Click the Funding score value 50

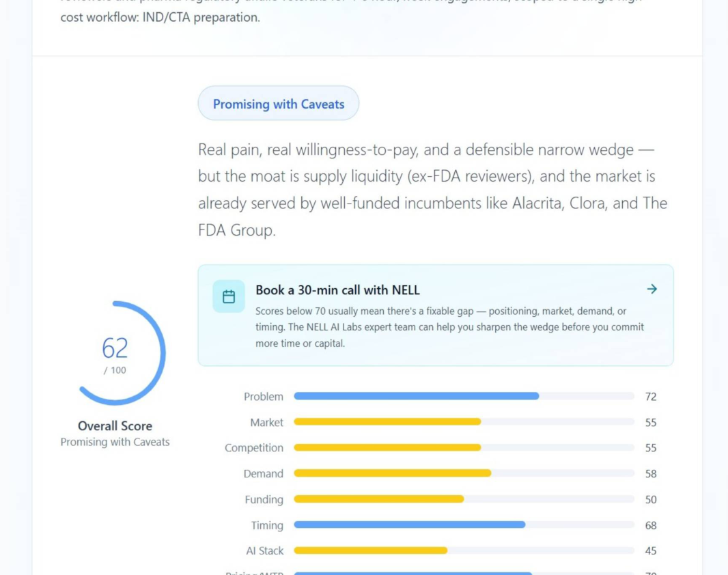650,499
